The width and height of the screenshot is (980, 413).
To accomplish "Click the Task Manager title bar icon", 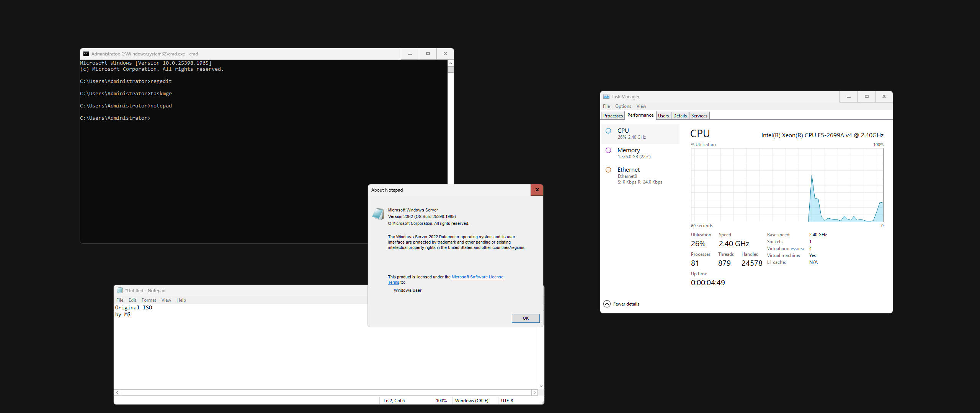I will 606,97.
